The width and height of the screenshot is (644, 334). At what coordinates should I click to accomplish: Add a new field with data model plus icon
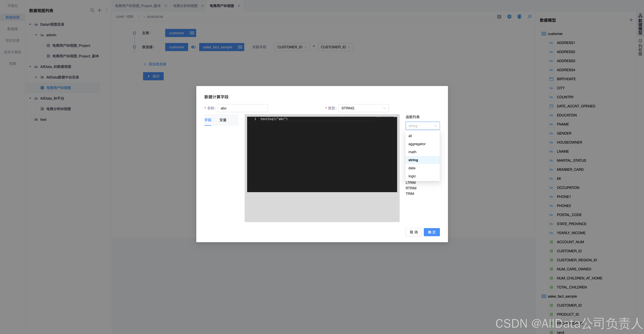tap(631, 20)
